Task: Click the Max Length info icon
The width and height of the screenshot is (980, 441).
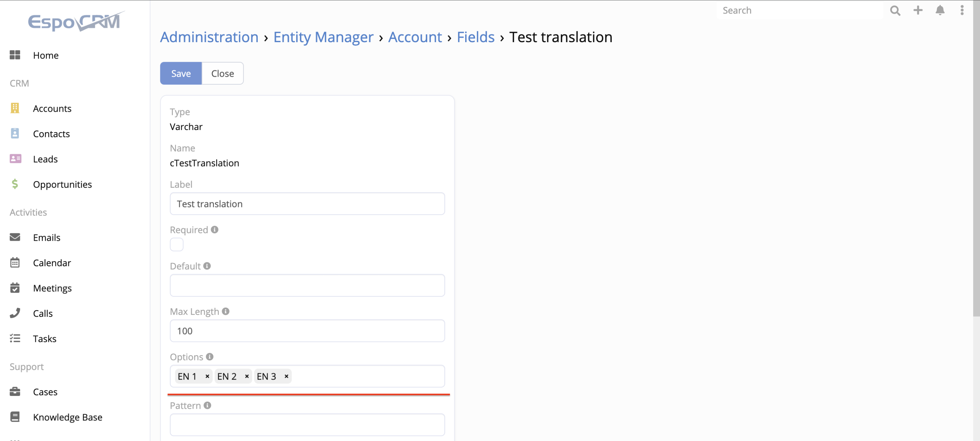Action: [226, 311]
